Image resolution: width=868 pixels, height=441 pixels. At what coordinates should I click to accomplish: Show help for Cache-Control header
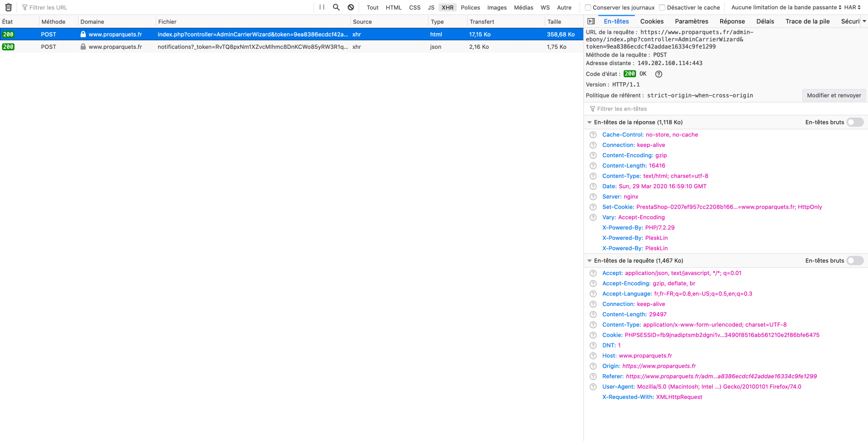tap(593, 135)
